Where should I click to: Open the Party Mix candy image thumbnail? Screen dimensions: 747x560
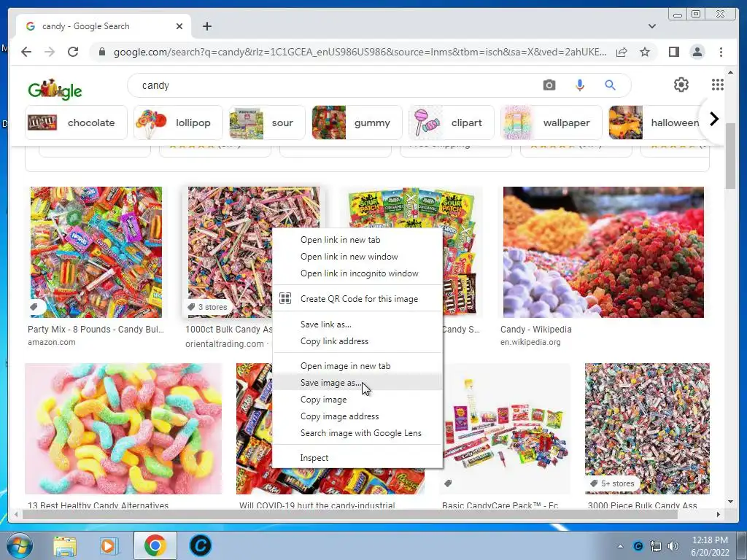96,252
